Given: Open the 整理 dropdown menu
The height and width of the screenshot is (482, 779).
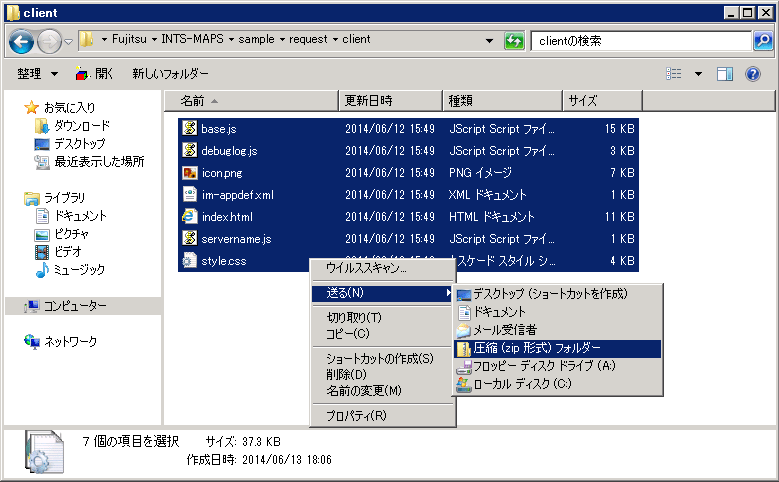Looking at the screenshot, I should 36,74.
